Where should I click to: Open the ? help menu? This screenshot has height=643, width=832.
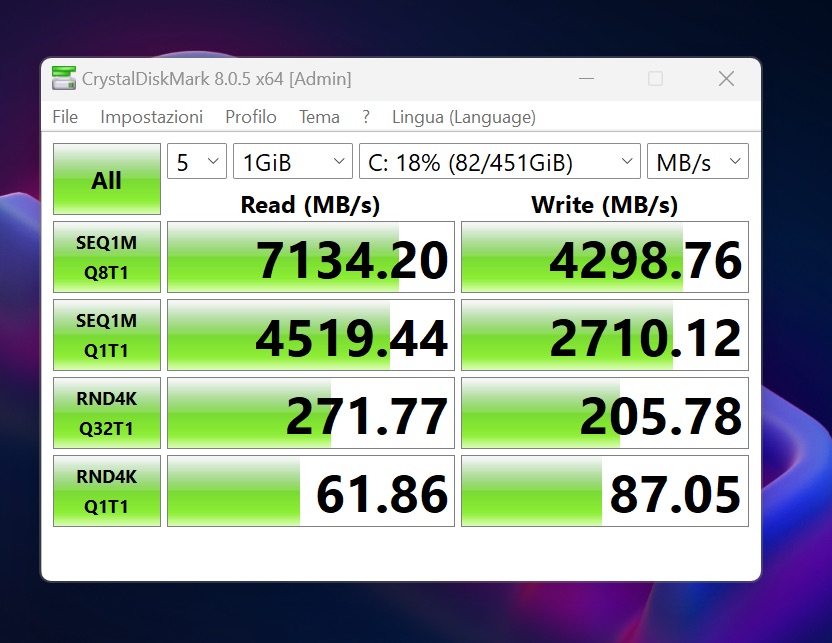click(x=366, y=117)
